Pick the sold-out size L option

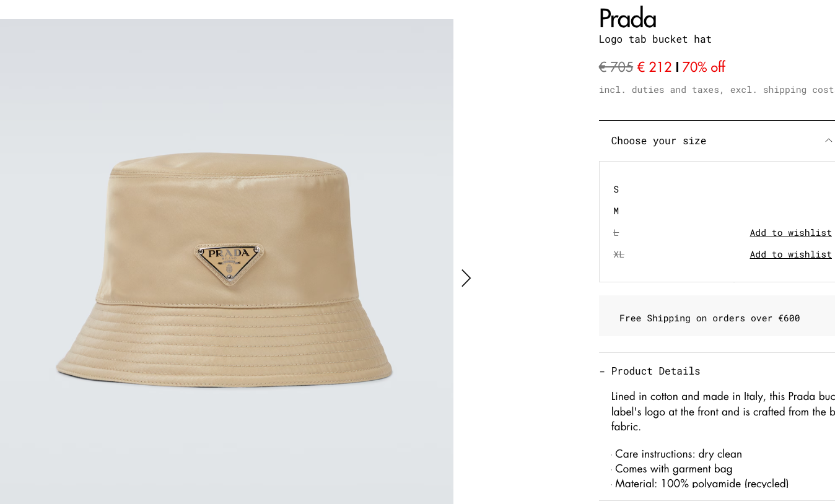point(616,233)
